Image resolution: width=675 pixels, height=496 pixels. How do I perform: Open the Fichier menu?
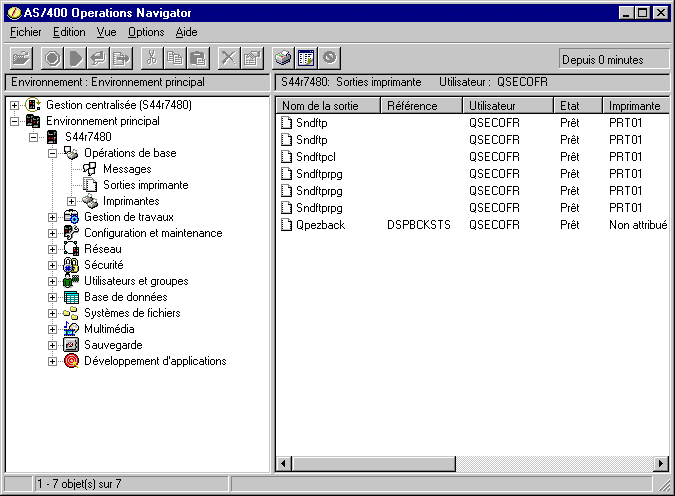pyautogui.click(x=26, y=32)
